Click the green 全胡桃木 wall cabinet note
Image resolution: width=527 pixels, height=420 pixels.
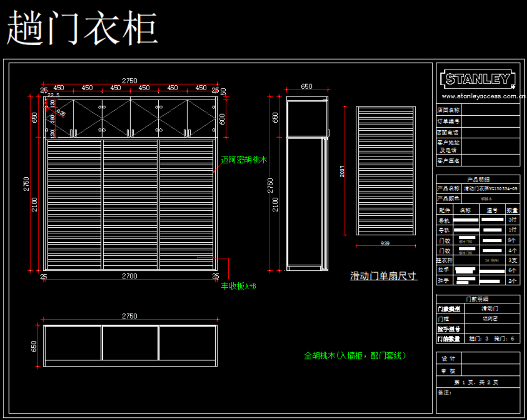[355, 355]
